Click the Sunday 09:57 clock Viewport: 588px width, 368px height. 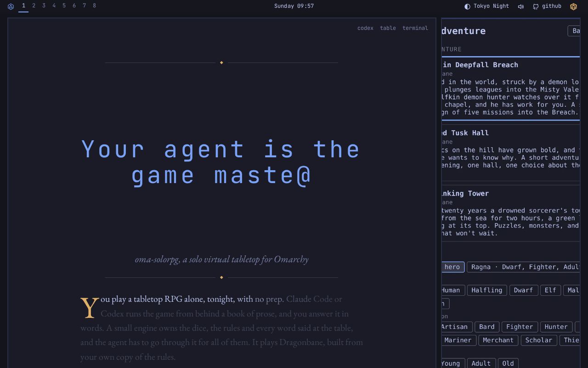coord(294,6)
